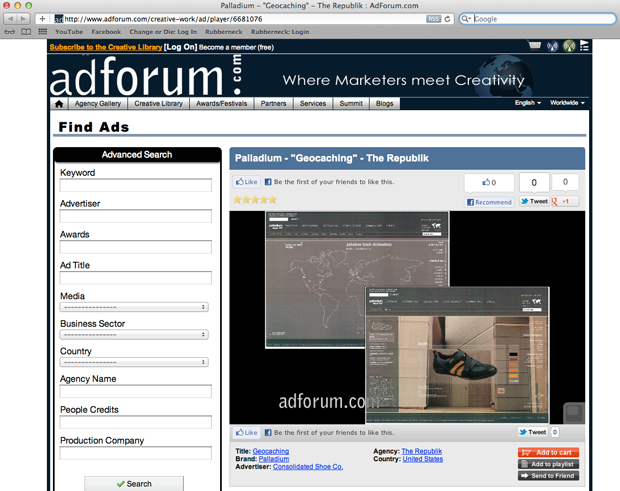620x491 pixels.
Task: Open the Awards/Festivals tab
Action: pos(221,104)
